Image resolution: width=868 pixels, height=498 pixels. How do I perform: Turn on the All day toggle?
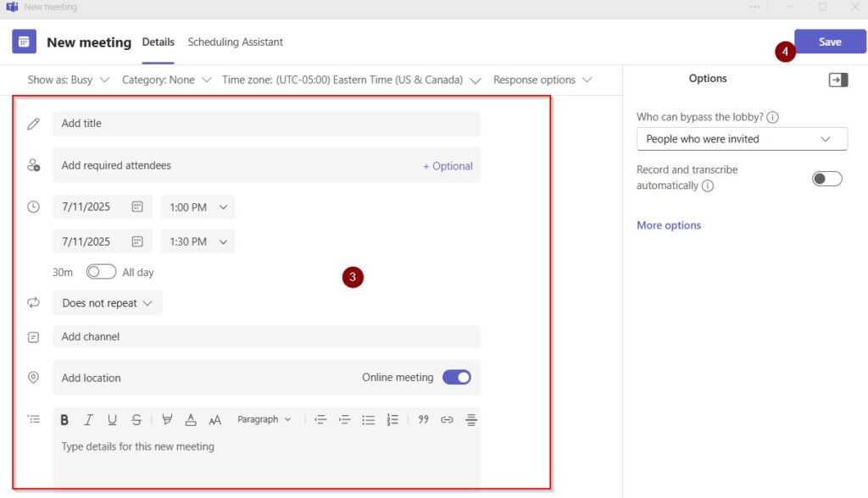pyautogui.click(x=101, y=273)
